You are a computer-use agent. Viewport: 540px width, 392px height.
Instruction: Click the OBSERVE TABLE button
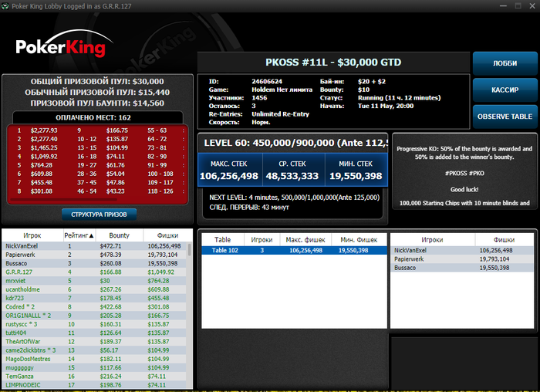coord(505,117)
